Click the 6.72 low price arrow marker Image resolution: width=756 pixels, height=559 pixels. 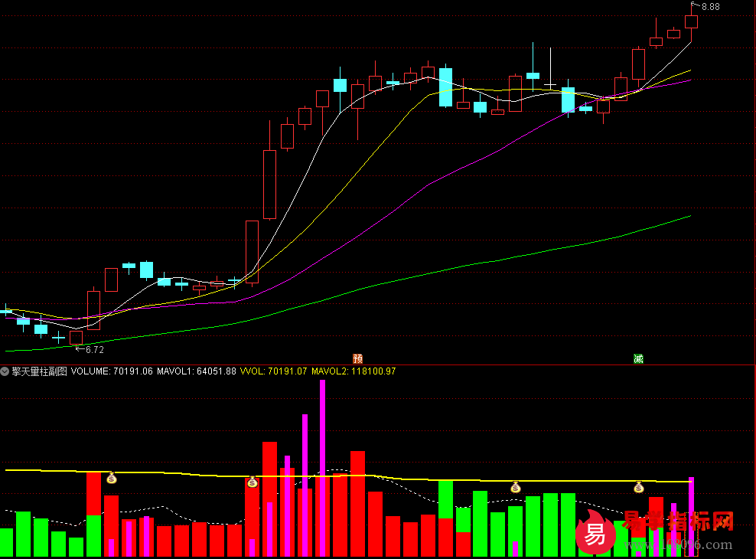pyautogui.click(x=90, y=349)
